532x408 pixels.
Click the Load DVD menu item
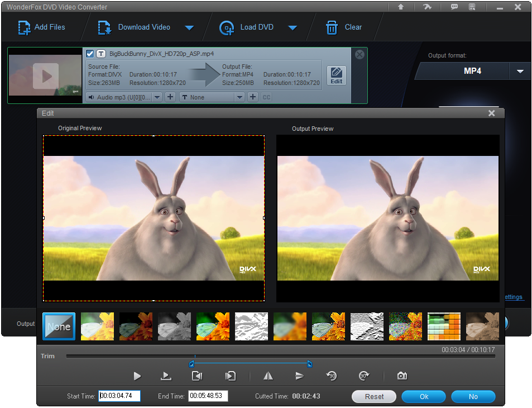tap(256, 27)
